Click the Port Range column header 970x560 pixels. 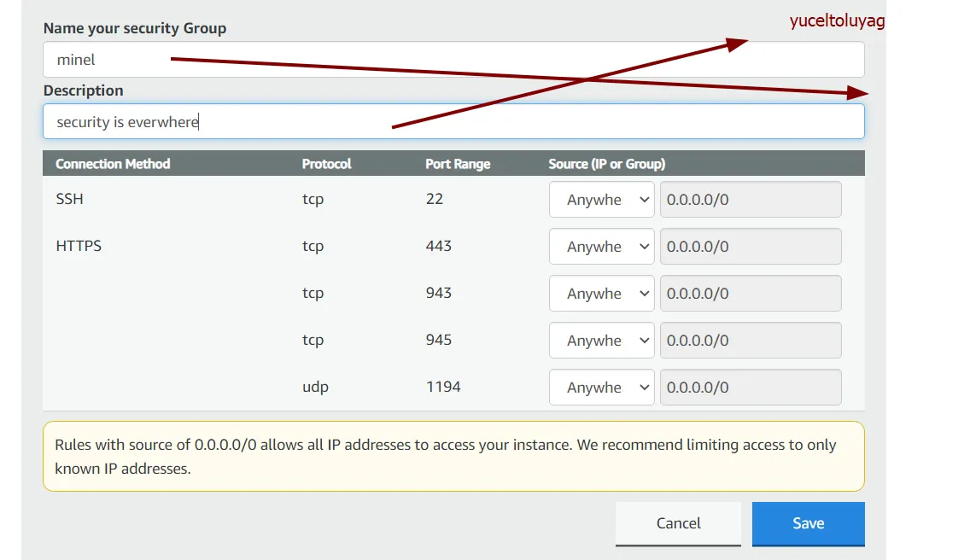pyautogui.click(x=458, y=164)
